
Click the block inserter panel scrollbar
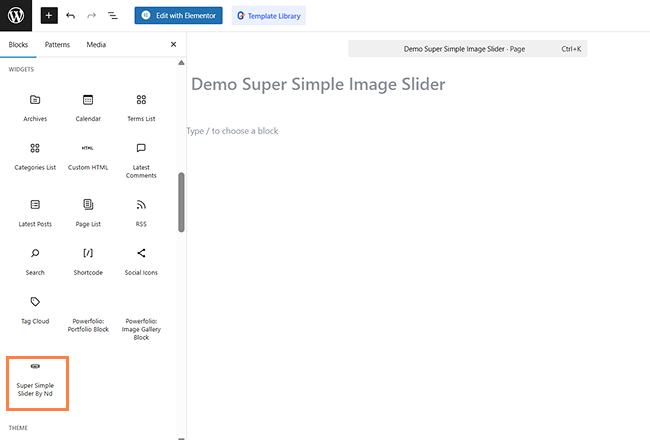[x=181, y=202]
